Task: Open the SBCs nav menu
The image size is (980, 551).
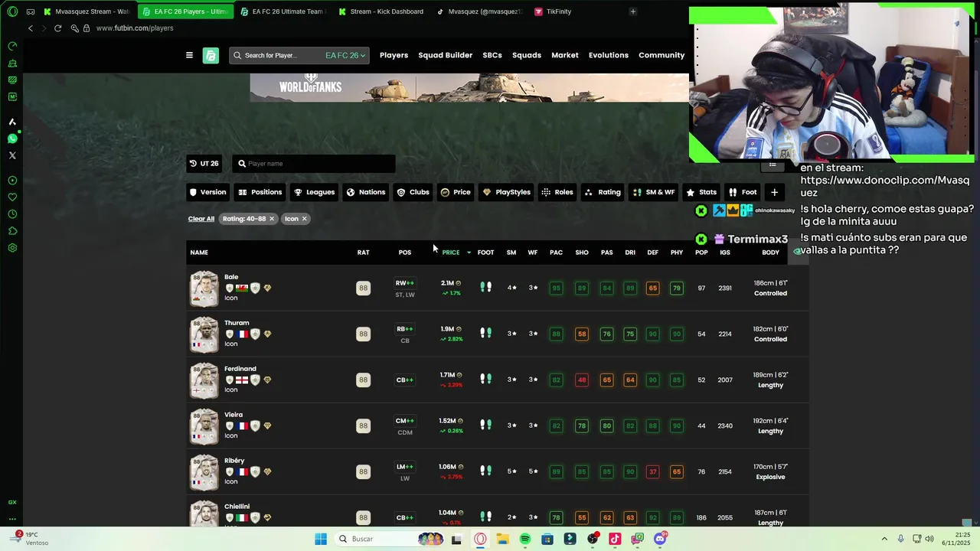Action: coord(492,55)
